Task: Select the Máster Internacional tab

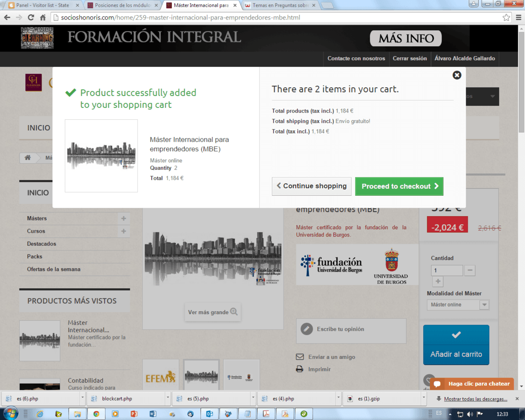Action: [201, 5]
